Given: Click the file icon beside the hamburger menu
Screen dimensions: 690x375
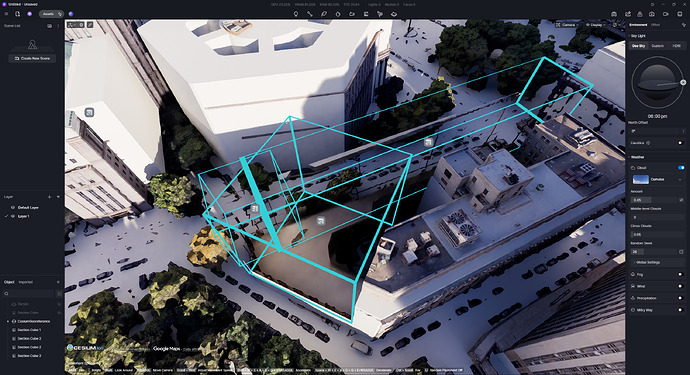Looking at the screenshot, I should 18,14.
